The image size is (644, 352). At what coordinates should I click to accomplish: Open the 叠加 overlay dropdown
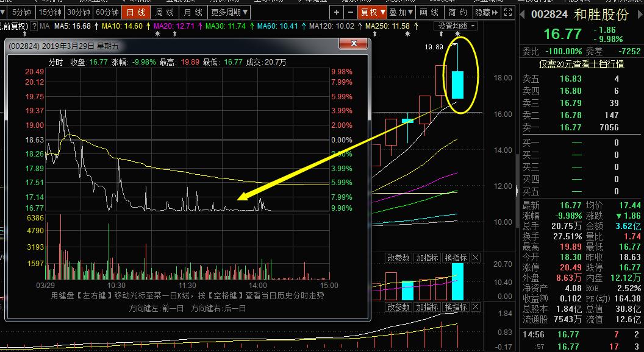[x=401, y=12]
